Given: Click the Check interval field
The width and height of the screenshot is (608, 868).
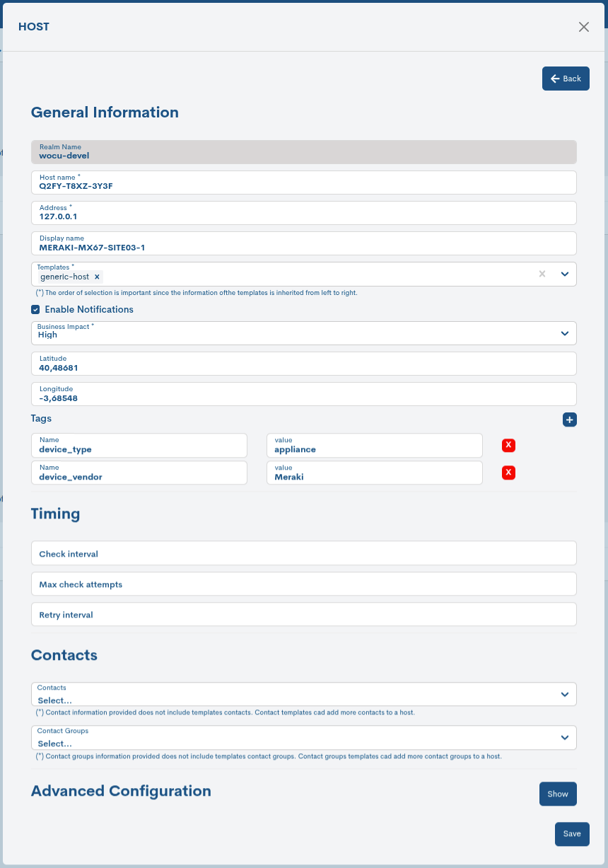Looking at the screenshot, I should coord(303,552).
